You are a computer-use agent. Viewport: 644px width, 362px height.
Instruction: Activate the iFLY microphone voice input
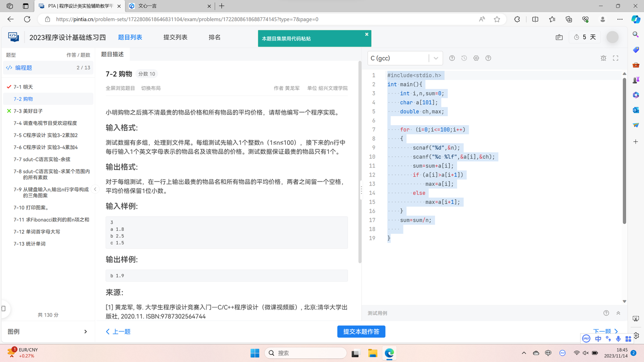point(618,339)
